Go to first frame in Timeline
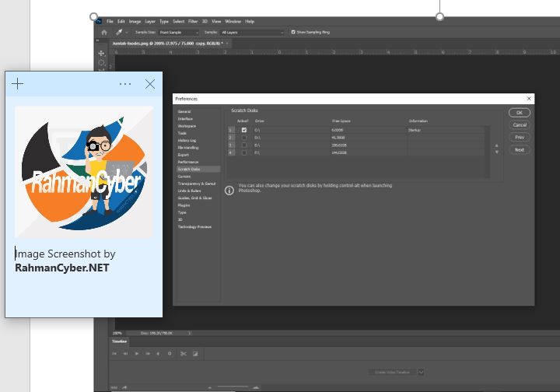The image size is (560, 392). [114, 354]
